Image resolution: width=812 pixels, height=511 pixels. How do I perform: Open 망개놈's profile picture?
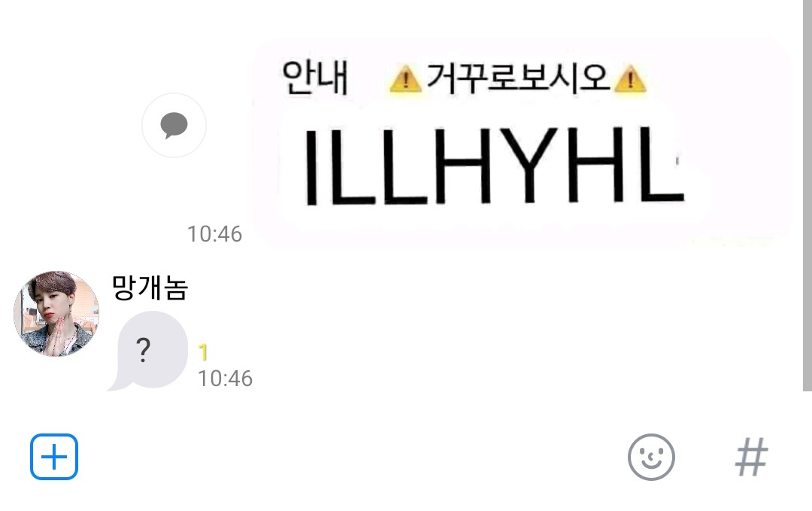56,313
